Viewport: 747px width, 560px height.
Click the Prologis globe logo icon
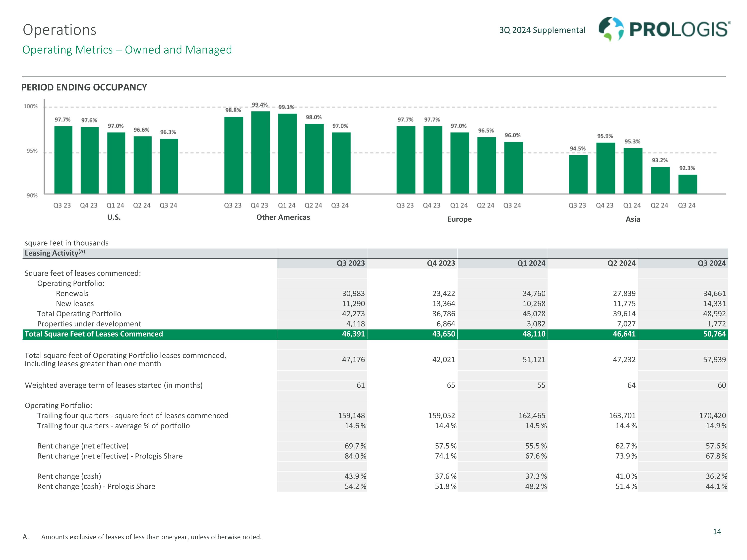click(611, 29)
